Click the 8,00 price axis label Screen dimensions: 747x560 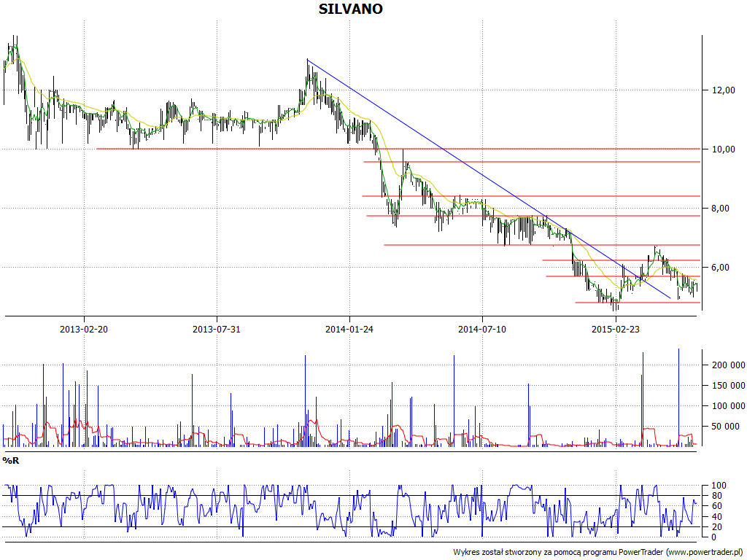(x=721, y=208)
